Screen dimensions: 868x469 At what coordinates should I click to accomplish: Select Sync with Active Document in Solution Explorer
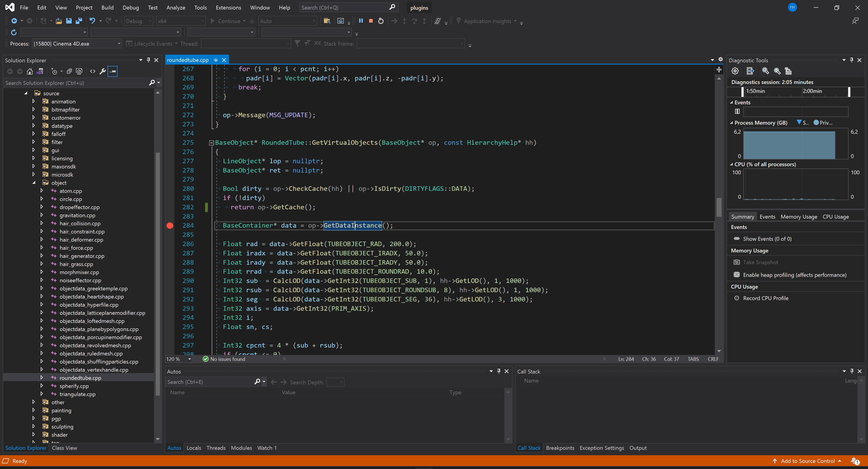point(40,71)
